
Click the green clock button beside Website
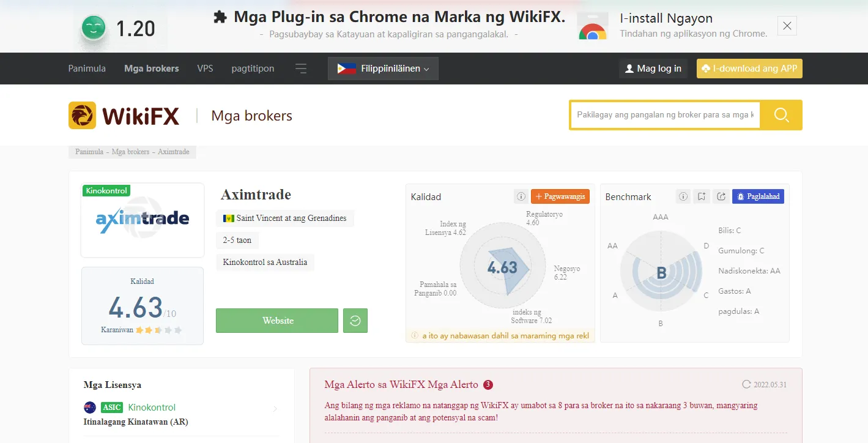[355, 321]
